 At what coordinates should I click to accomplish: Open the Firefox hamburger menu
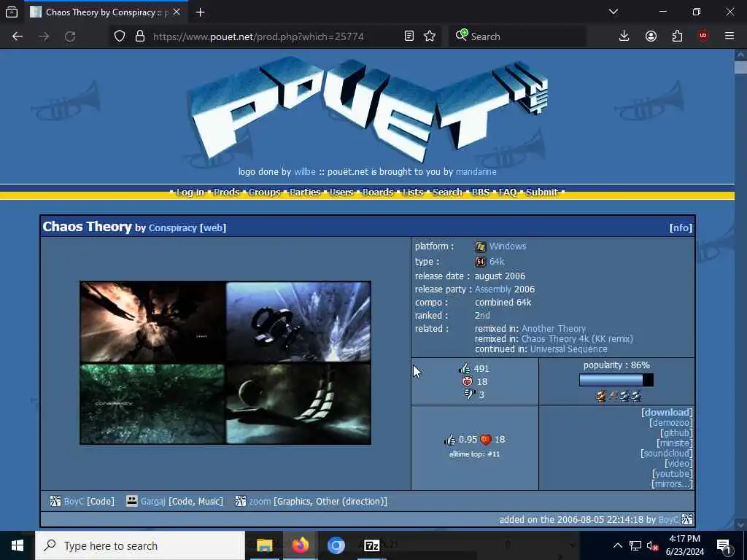(729, 36)
